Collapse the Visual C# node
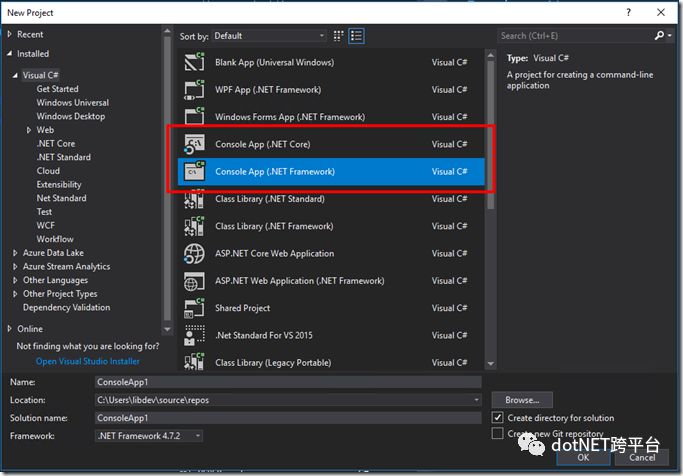This screenshot has height=476, width=683. (x=15, y=75)
